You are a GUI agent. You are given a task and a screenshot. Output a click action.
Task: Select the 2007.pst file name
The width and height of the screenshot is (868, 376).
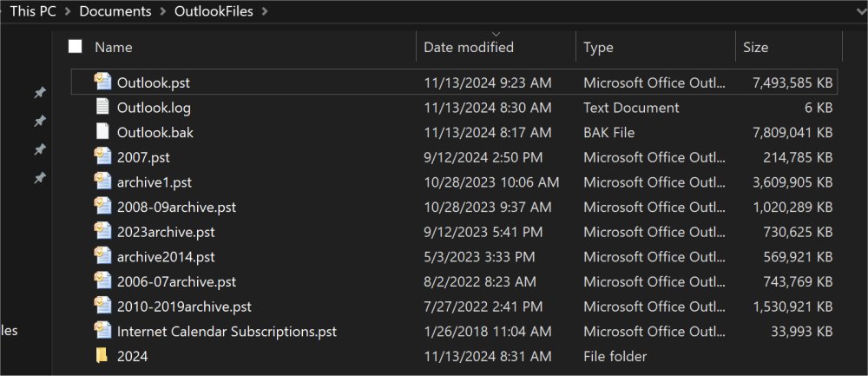point(143,157)
